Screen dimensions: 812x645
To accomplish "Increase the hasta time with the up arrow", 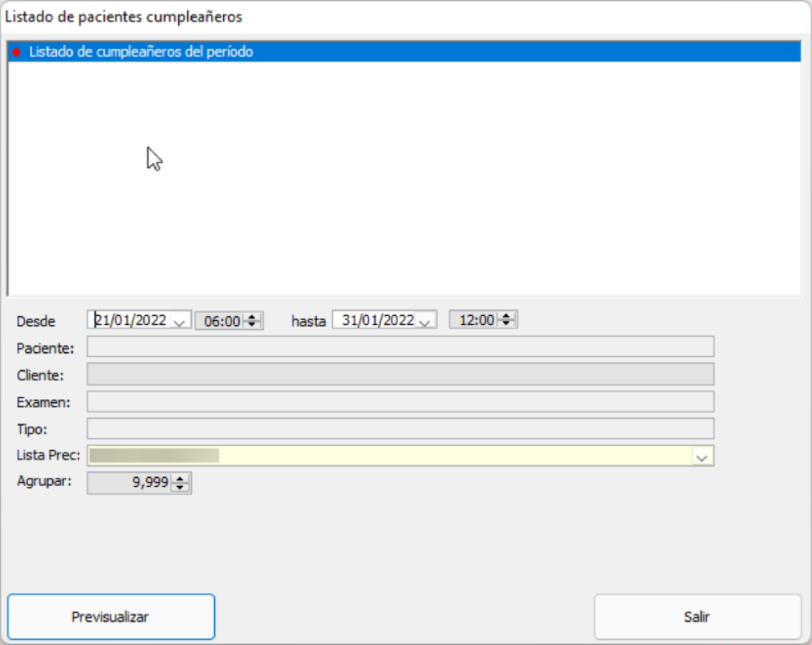I will (506, 316).
